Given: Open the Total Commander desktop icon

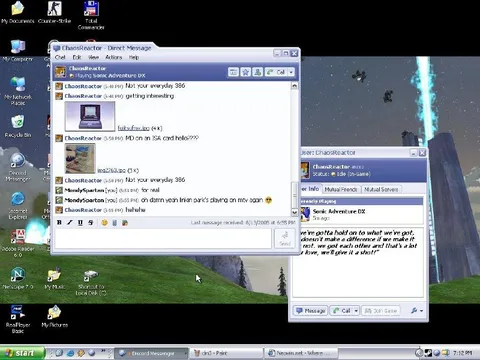Looking at the screenshot, I should [x=91, y=16].
